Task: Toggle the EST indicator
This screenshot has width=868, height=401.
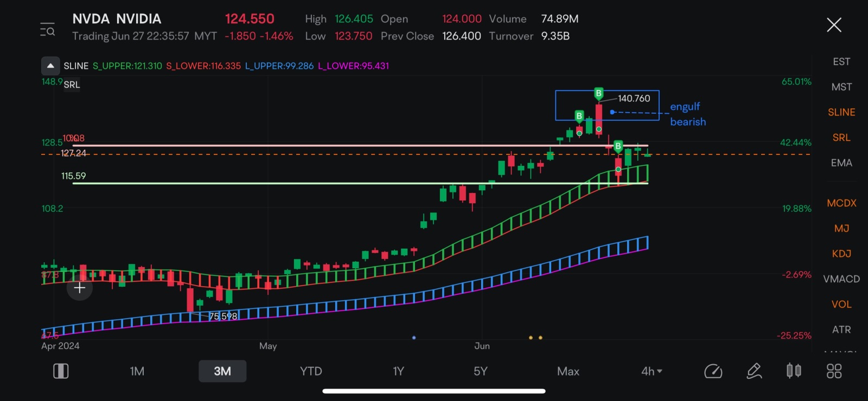Action: (x=841, y=62)
